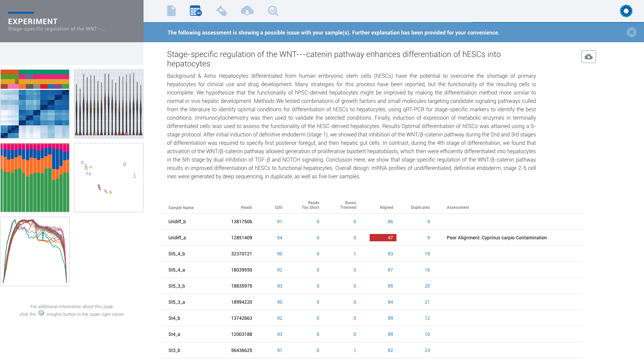This screenshot has width=644, height=362.
Task: Click the cloud download toolbar icon
Action: pyautogui.click(x=247, y=11)
